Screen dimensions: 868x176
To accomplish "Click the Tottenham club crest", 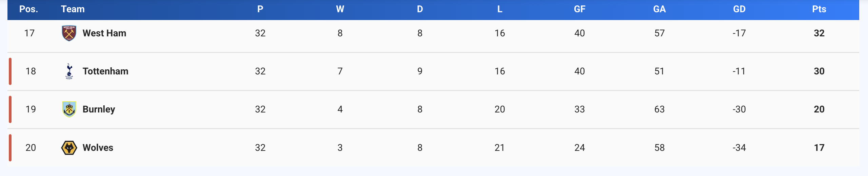I will coord(69,71).
